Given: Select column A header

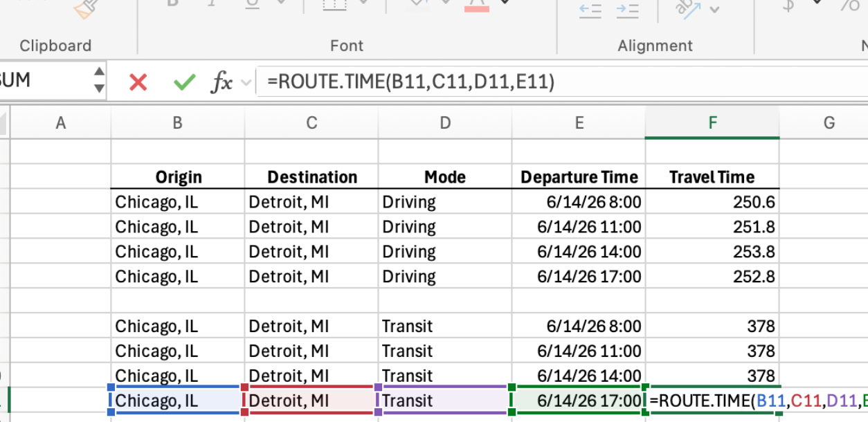Looking at the screenshot, I should pyautogui.click(x=61, y=123).
